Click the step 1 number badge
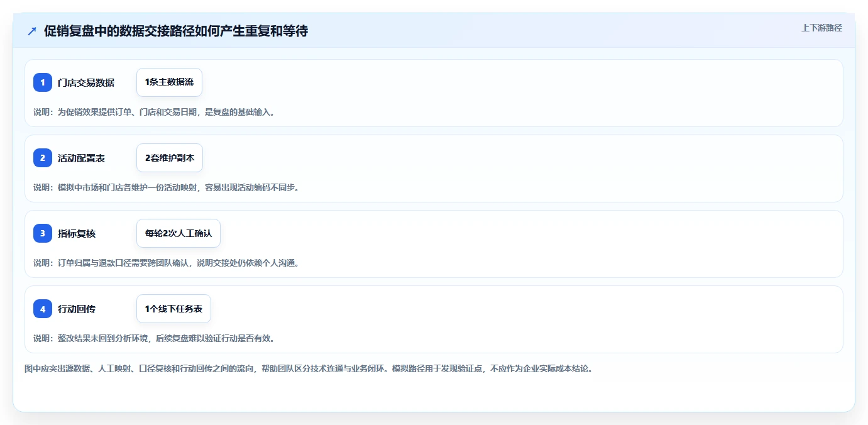868x425 pixels. tap(43, 82)
